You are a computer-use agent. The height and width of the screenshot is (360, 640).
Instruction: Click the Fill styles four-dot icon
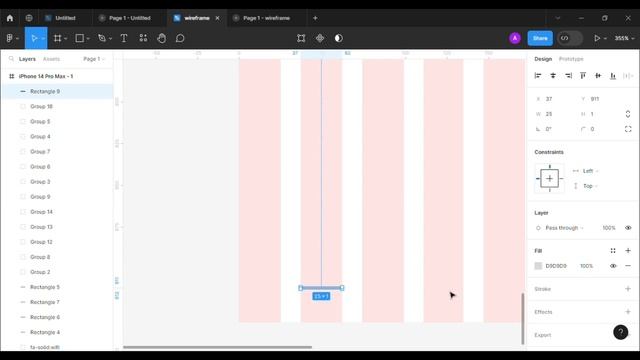click(613, 251)
